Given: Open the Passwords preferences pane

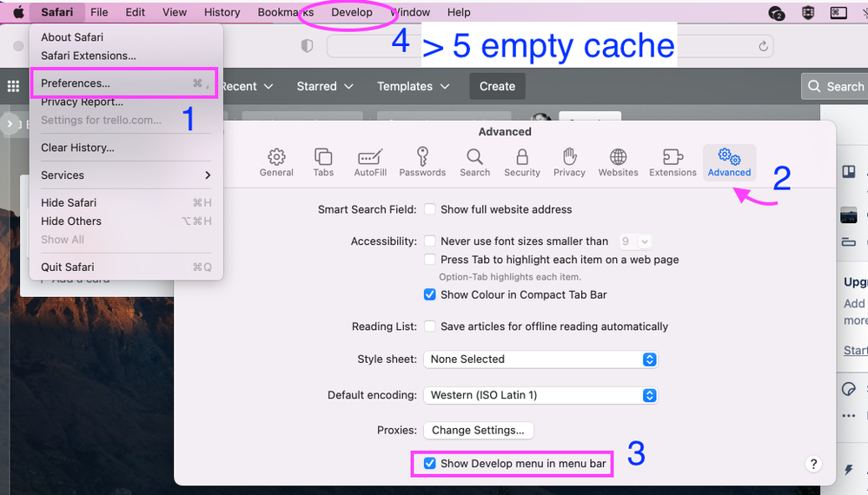Looking at the screenshot, I should click(422, 162).
